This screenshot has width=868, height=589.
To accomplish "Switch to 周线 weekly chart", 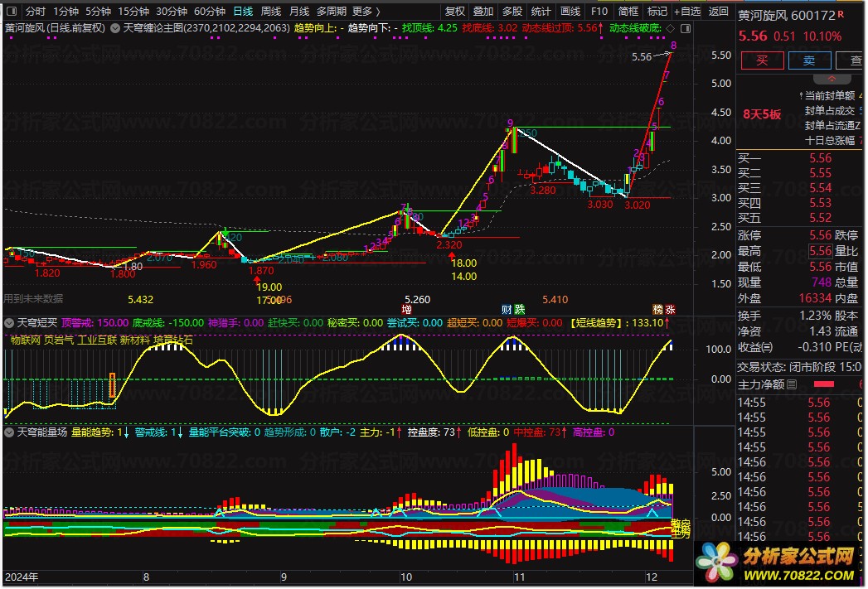I will tap(271, 11).
